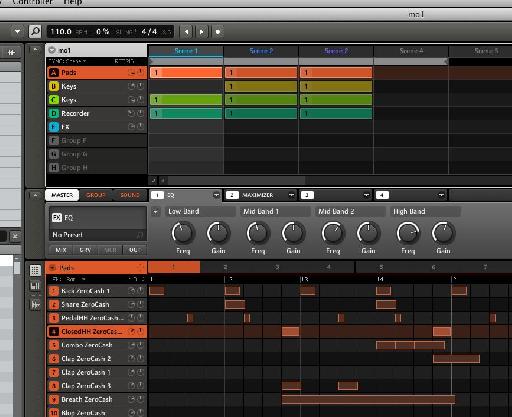Select the empty Group F slot
The height and width of the screenshot is (417, 512).
coord(97,141)
